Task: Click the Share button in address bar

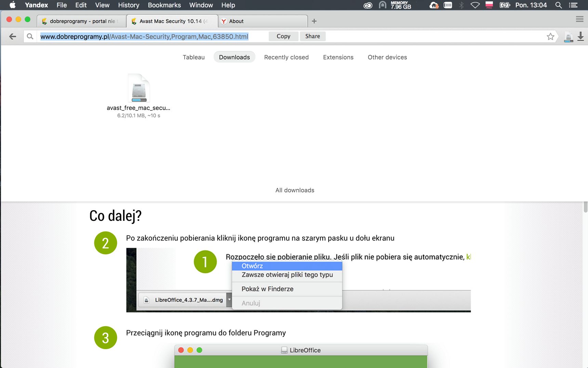Action: point(313,36)
